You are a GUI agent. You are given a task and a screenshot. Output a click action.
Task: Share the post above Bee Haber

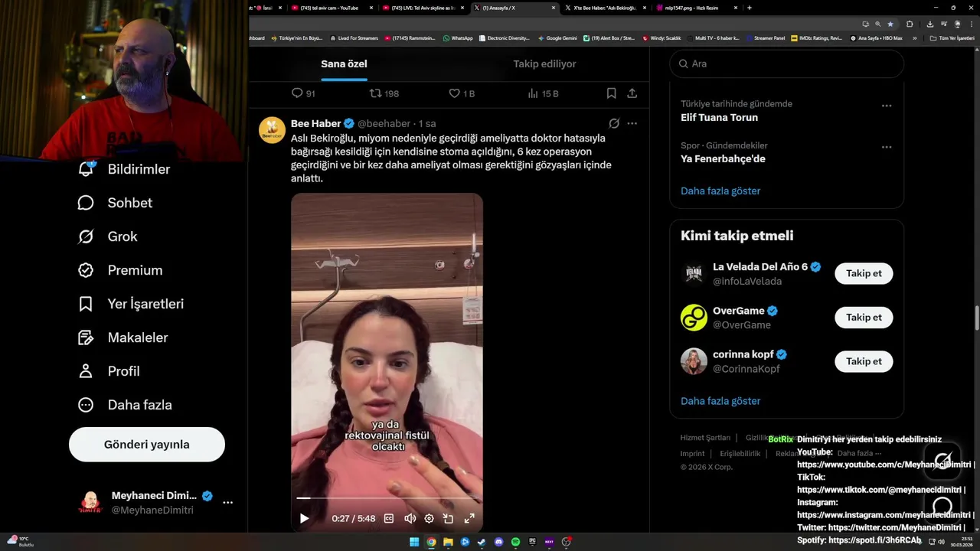[x=632, y=93]
